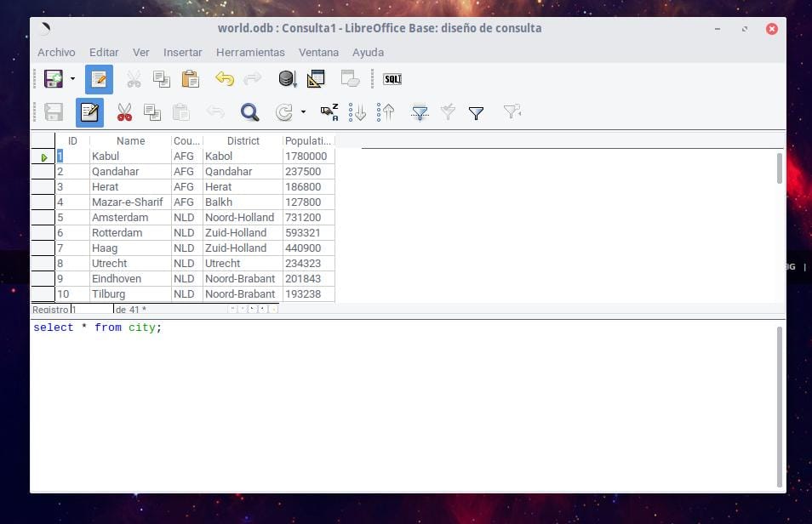
Task: Apply ascending sort with Sort Ascending icon
Action: point(357,111)
